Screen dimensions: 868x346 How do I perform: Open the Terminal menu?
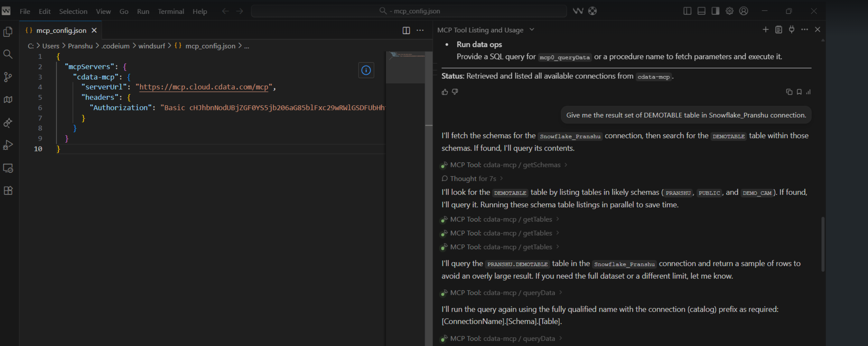(171, 11)
